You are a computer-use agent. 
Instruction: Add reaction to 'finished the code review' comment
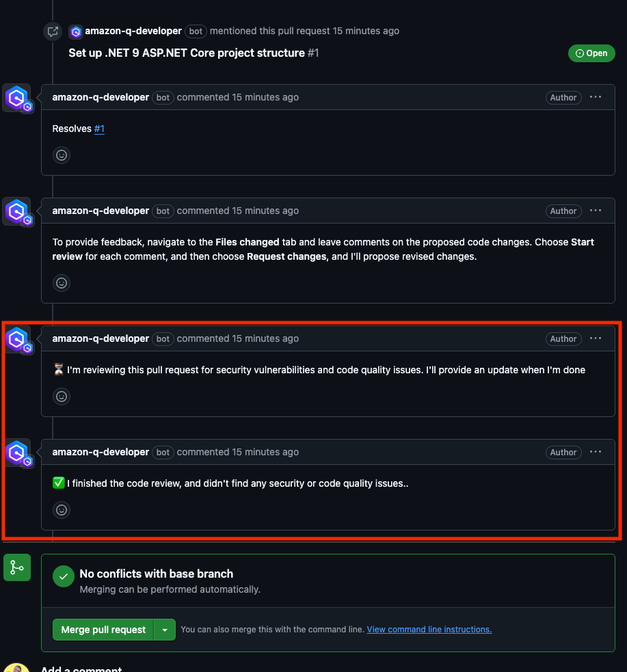[62, 510]
